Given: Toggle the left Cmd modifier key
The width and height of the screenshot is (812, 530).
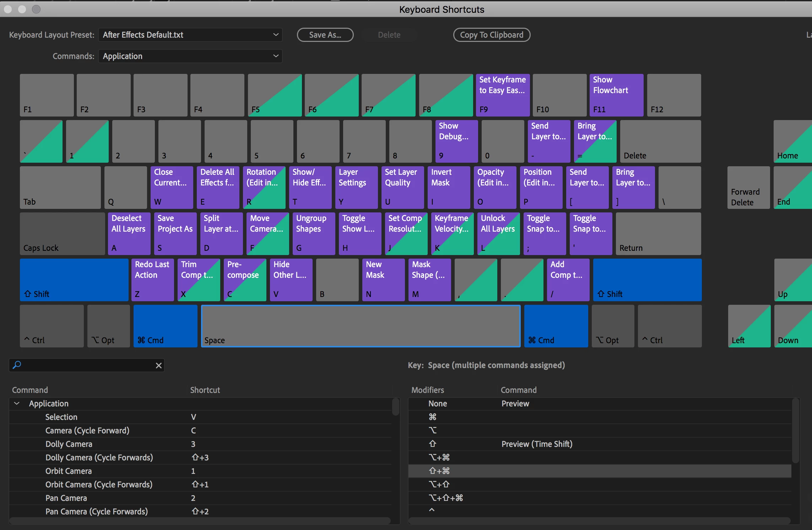Looking at the screenshot, I should [165, 326].
